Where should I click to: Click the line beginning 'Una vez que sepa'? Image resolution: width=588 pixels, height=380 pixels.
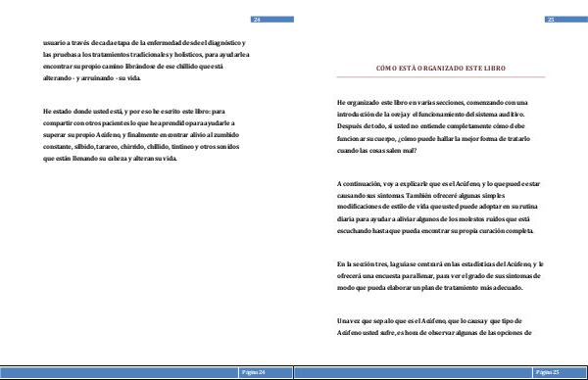coord(429,321)
